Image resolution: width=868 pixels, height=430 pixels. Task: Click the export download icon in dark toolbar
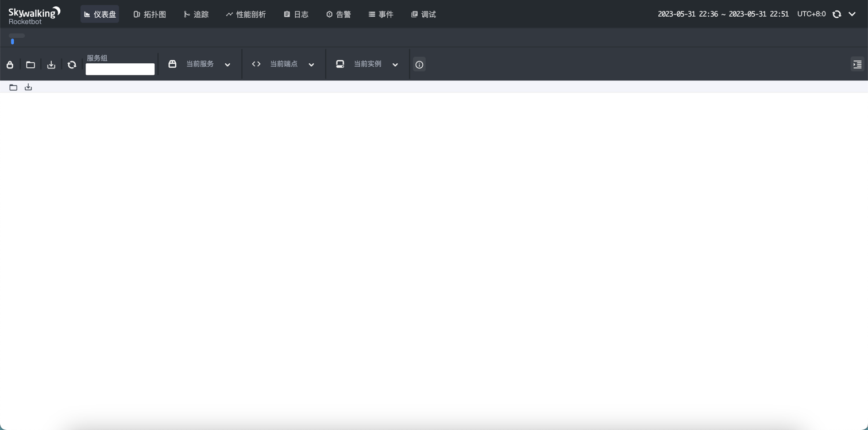pyautogui.click(x=51, y=64)
